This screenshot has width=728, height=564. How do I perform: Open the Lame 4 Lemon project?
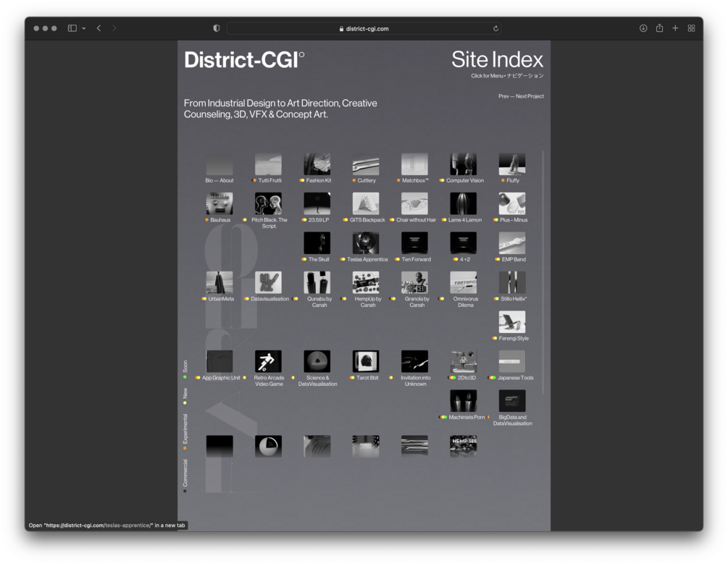click(x=464, y=203)
